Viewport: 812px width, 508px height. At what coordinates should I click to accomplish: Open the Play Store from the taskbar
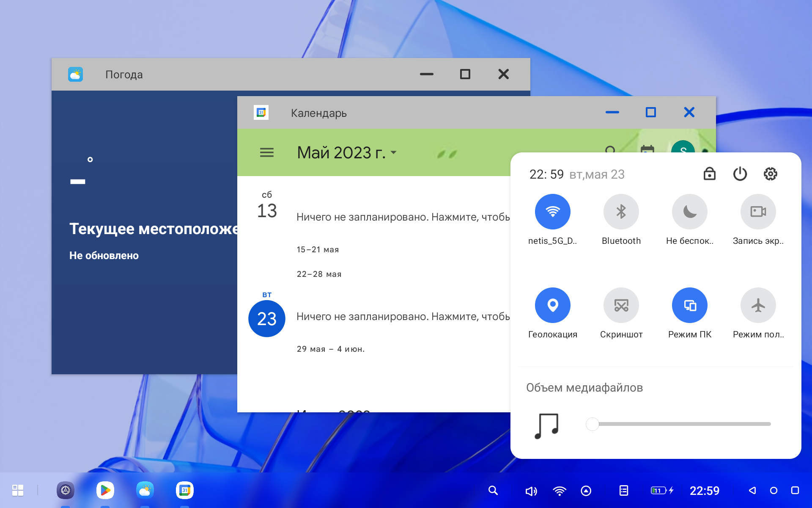click(x=105, y=490)
